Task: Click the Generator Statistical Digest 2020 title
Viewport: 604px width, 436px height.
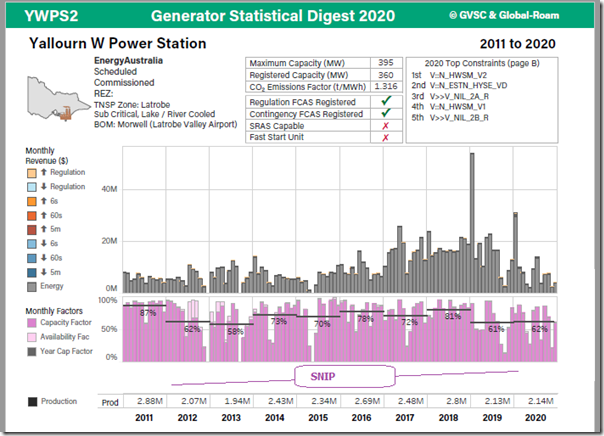Action: (273, 16)
